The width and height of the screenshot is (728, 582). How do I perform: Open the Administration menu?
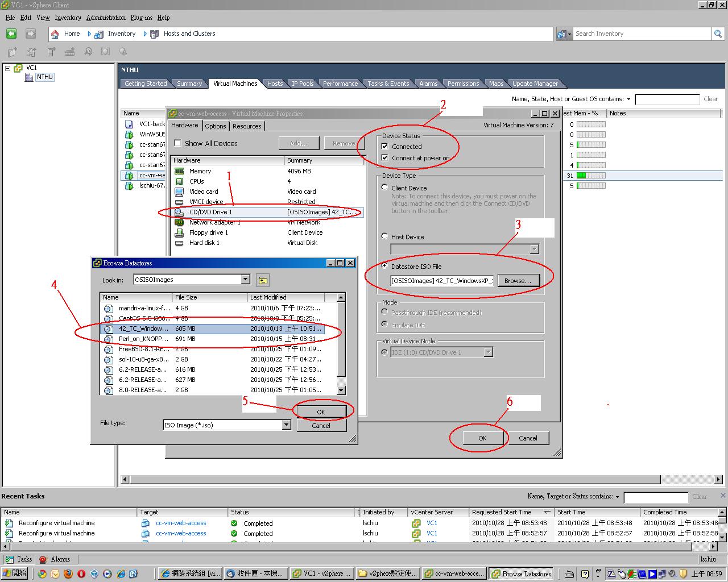(106, 18)
